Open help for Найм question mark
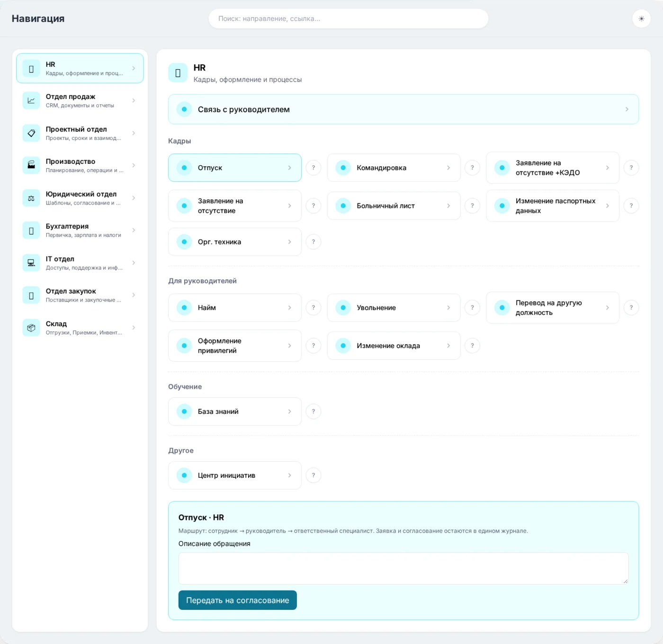The width and height of the screenshot is (663, 644). [314, 308]
